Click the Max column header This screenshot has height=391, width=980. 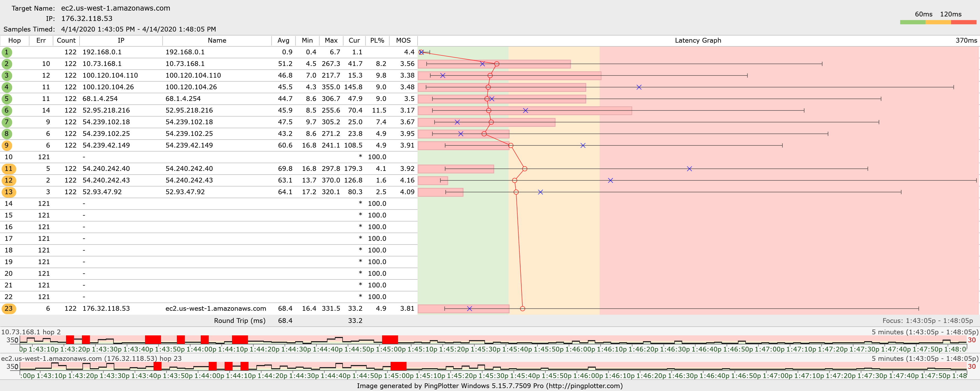click(x=331, y=41)
